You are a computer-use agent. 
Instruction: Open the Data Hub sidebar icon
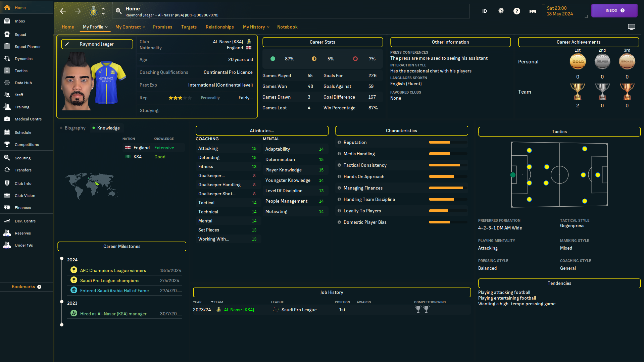click(7, 83)
